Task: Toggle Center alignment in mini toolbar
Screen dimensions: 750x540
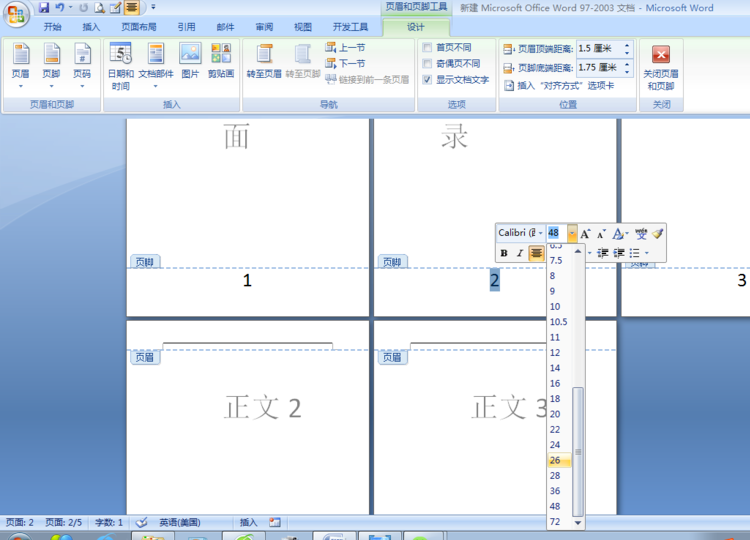Action: point(536,253)
